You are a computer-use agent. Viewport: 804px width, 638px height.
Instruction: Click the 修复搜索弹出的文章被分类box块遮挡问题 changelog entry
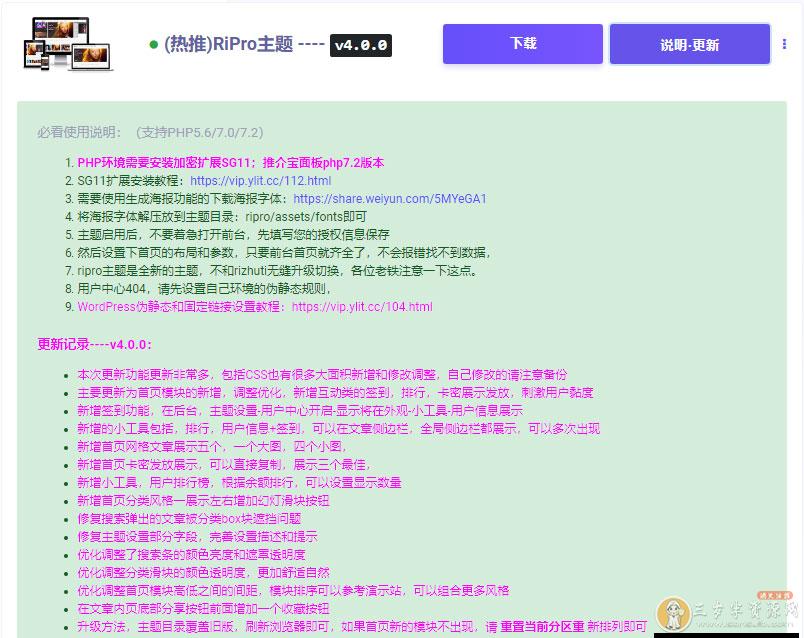pos(189,519)
